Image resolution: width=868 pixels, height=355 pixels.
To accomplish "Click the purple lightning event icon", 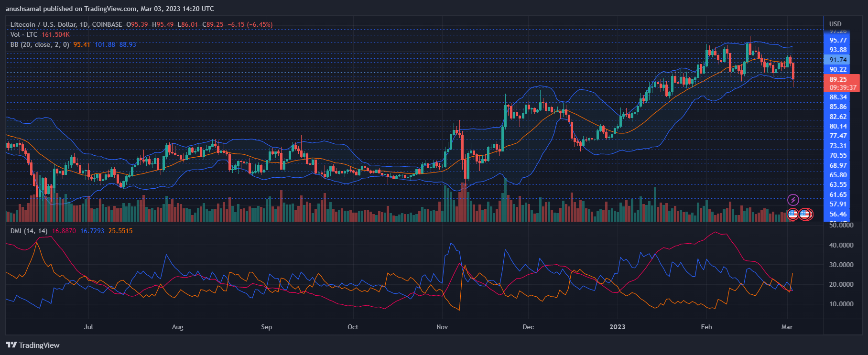I will [x=793, y=200].
